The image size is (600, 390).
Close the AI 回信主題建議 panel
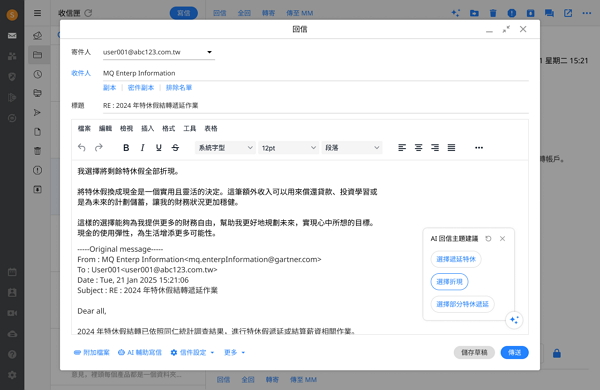pos(502,239)
